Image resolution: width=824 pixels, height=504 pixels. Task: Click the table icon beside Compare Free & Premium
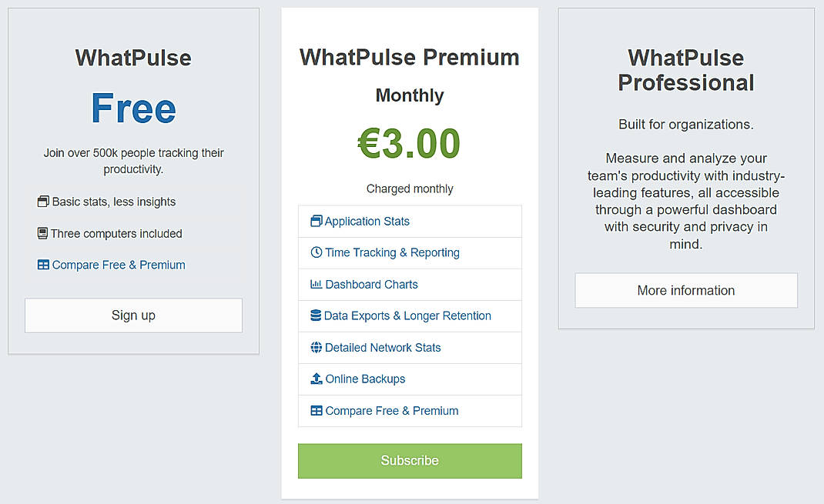(x=317, y=410)
